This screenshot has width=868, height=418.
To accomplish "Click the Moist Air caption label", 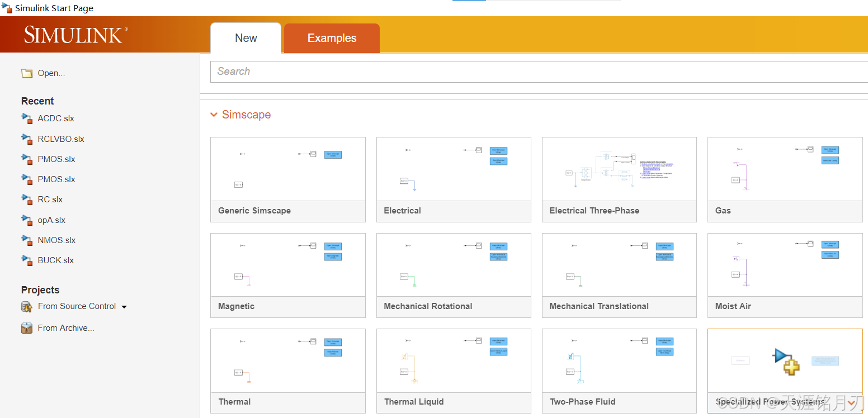I will click(733, 306).
